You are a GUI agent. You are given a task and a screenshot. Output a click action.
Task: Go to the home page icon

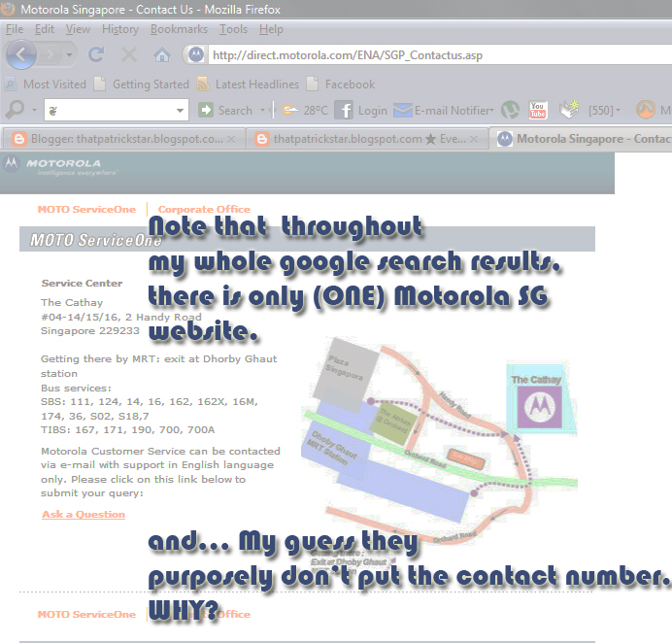coord(162,54)
